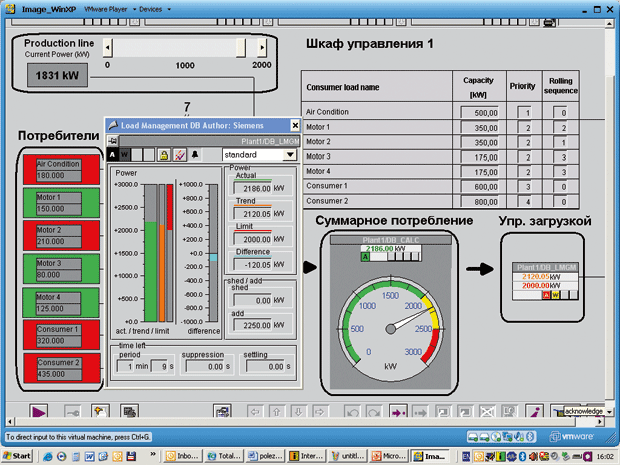The height and width of the screenshot is (465, 620).
Task: Pin the Load Management faceplate
Action: (x=113, y=141)
